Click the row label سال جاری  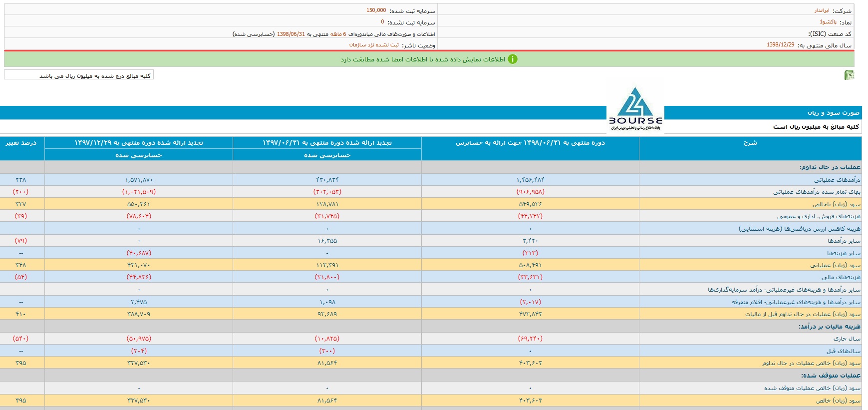pos(847,339)
